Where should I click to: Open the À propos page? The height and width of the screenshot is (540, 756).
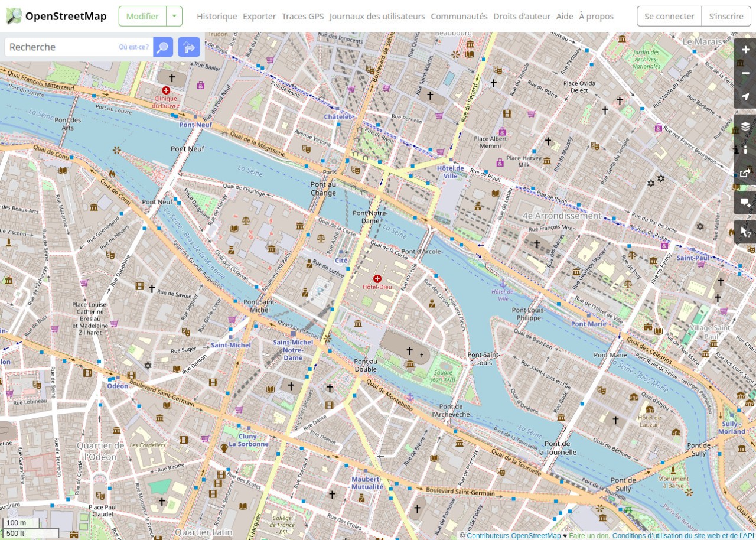[596, 16]
